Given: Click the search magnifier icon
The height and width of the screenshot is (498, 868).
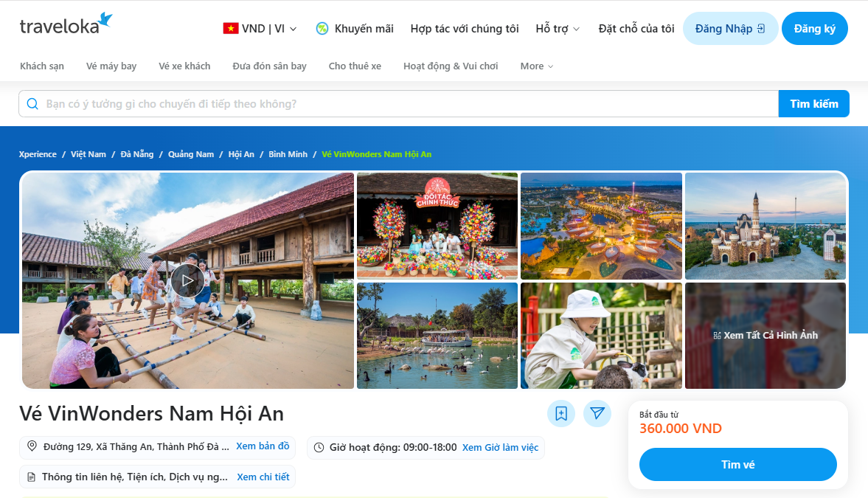Looking at the screenshot, I should (32, 103).
